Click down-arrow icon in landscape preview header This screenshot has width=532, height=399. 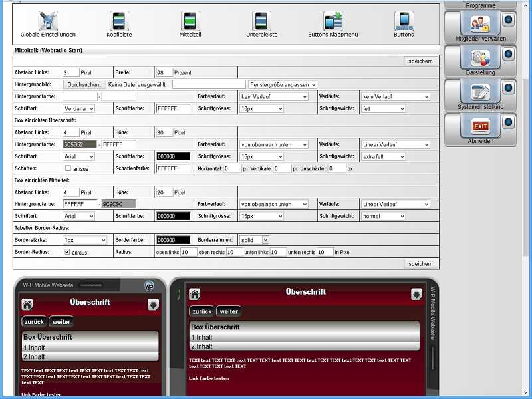tap(416, 294)
